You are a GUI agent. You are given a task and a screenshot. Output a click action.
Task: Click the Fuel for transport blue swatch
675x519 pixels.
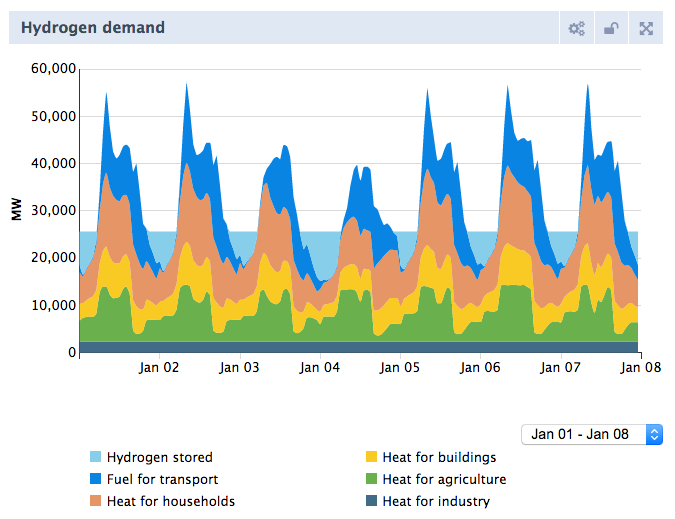(x=96, y=479)
